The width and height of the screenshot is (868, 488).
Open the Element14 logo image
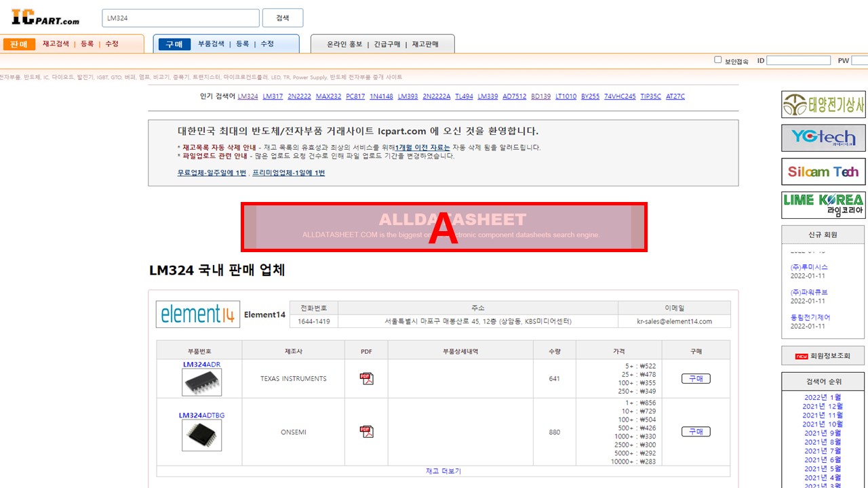pos(198,314)
